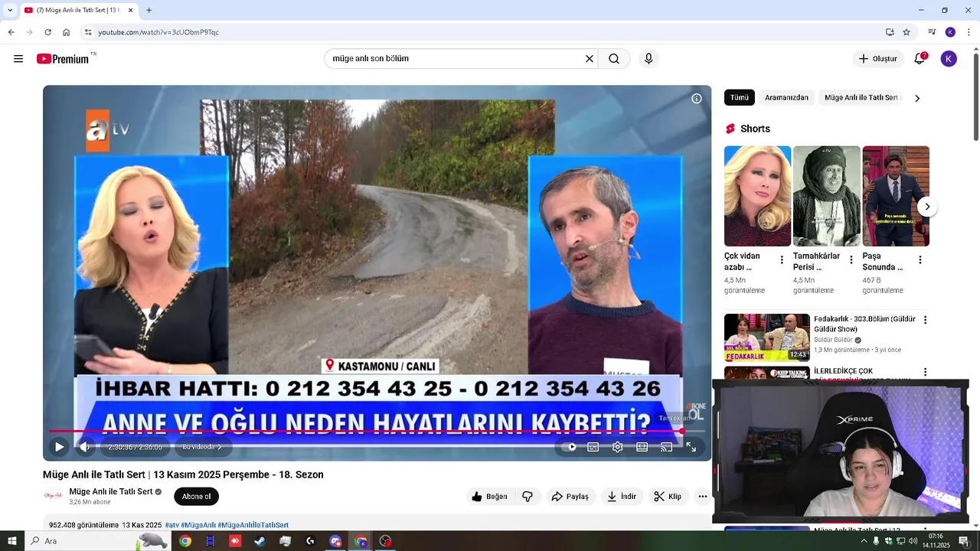Open more actions menu below video
Screen dimensions: 980x551
[702, 497]
